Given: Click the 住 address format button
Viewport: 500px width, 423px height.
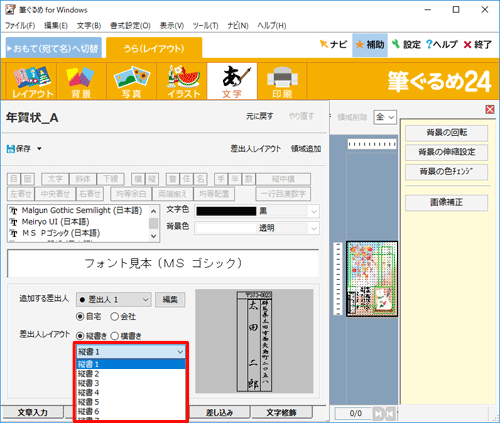Looking at the screenshot, I should 187,179.
